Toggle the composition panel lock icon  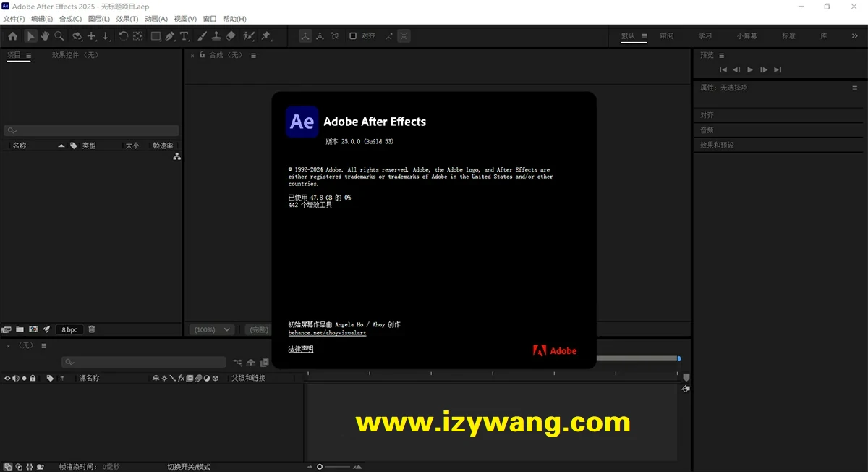tap(201, 55)
